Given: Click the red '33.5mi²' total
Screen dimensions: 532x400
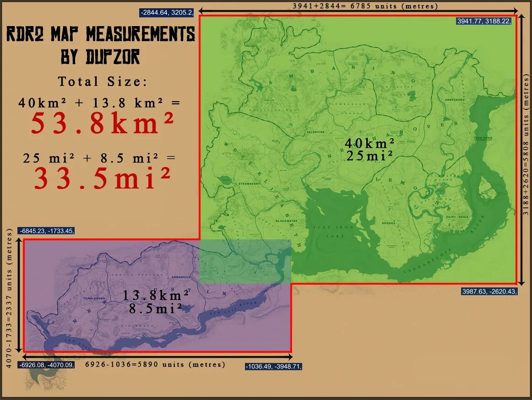Looking at the screenshot, I should click(102, 178).
